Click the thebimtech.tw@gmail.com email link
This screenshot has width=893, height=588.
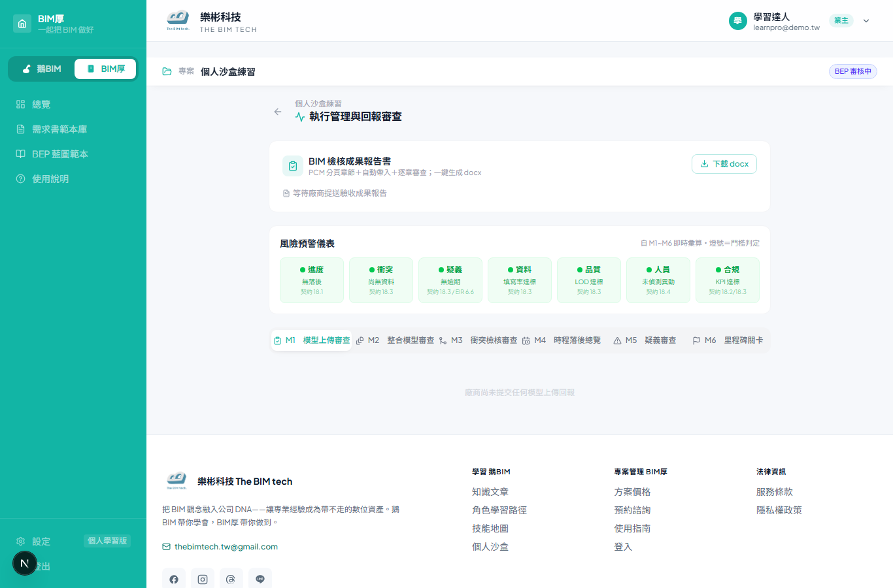point(226,547)
